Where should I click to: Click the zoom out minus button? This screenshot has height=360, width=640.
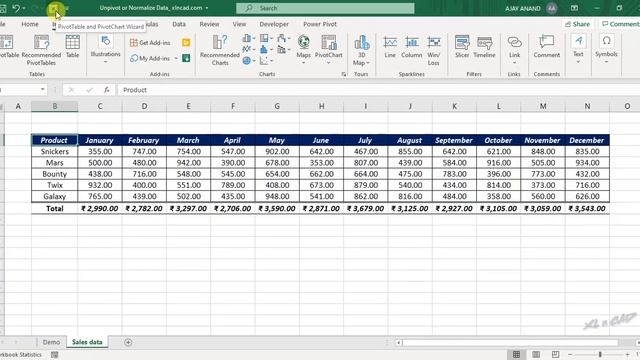tap(570, 354)
